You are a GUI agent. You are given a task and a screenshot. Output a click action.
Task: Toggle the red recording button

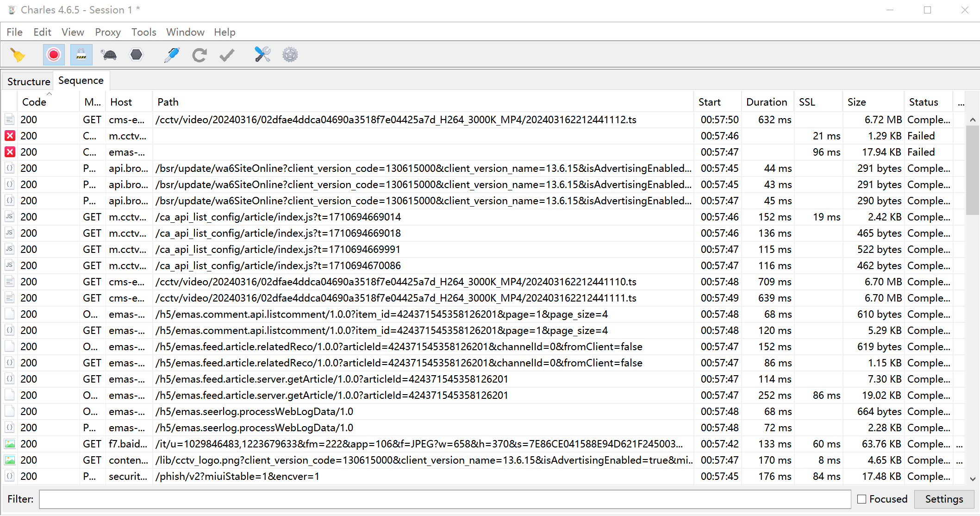[54, 55]
